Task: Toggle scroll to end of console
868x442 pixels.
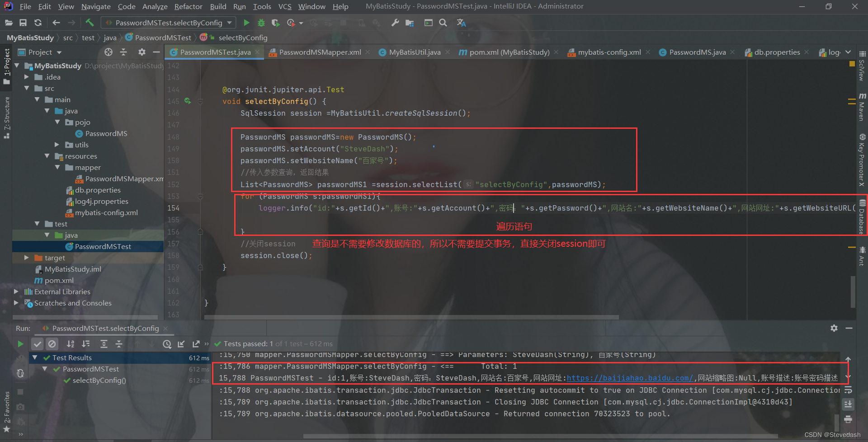Action: coord(848,404)
